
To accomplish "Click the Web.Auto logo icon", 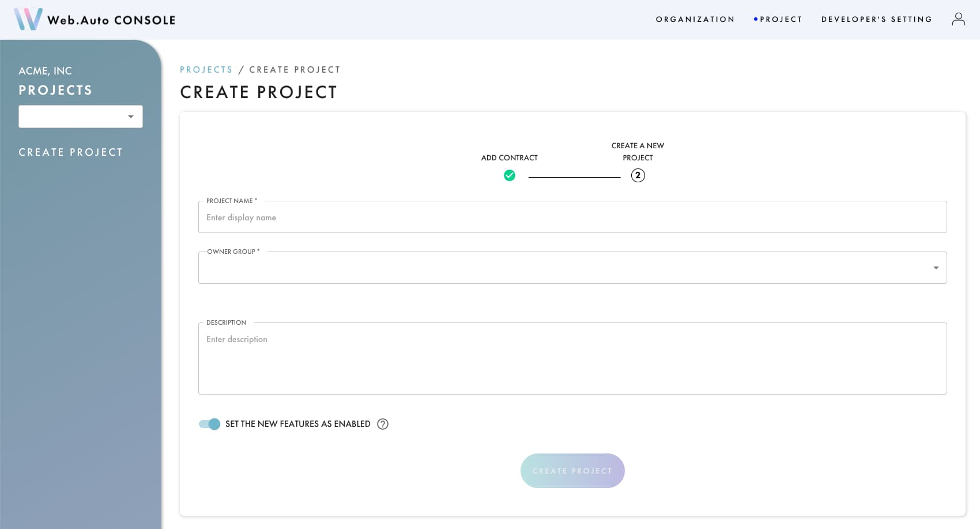I will (x=28, y=19).
